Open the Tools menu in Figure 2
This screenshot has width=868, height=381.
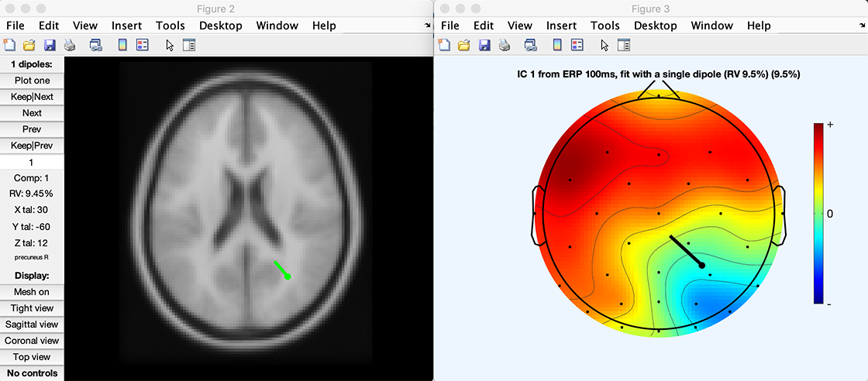coord(170,26)
